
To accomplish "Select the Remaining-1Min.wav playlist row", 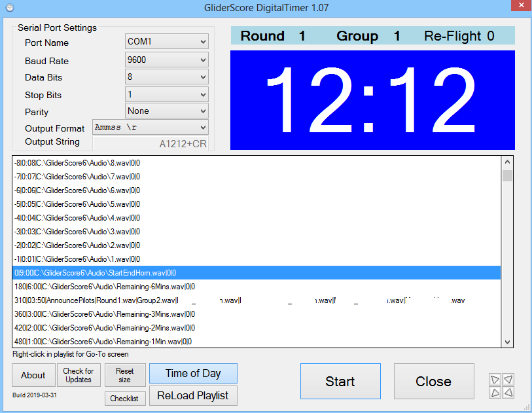I will point(257,342).
